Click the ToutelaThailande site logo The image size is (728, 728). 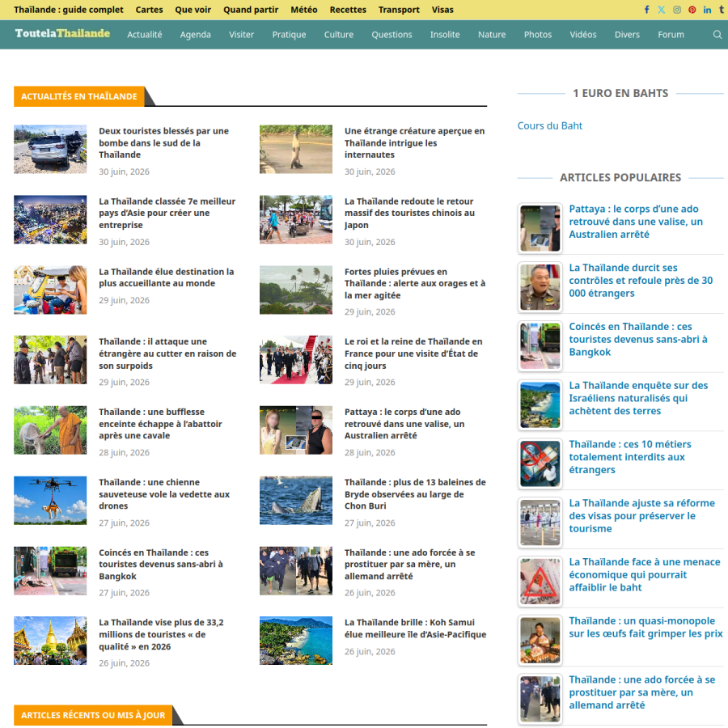tap(62, 33)
